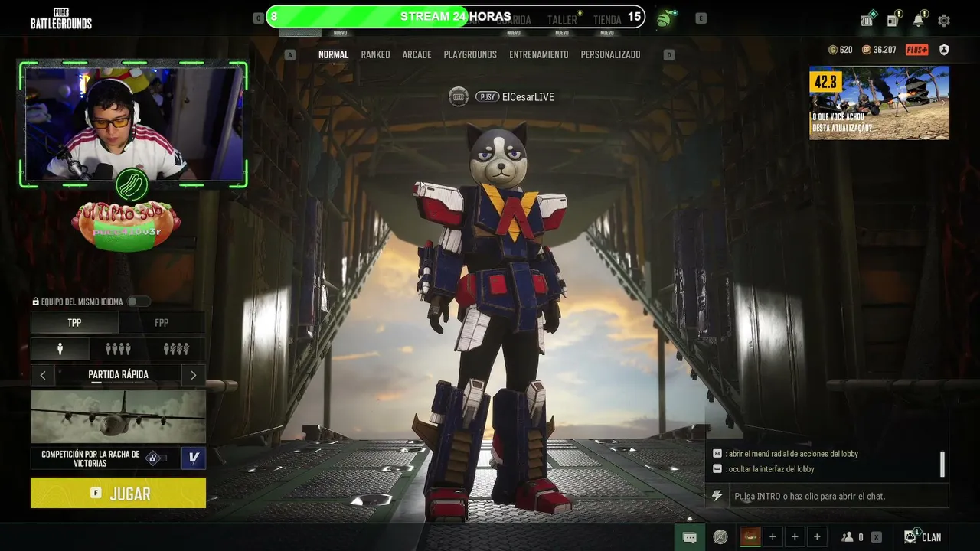Click the lightning quick-chat icon
Screen dimensions: 980x551
(x=717, y=496)
